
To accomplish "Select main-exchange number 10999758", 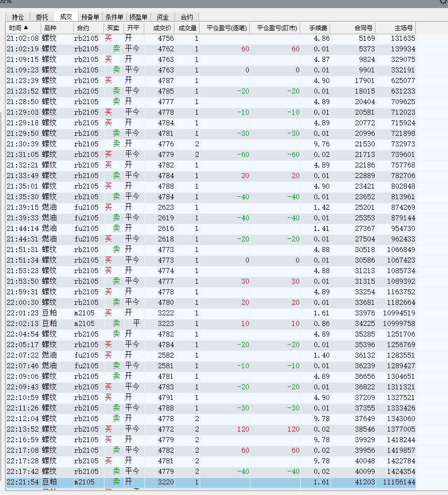I will coord(399,324).
